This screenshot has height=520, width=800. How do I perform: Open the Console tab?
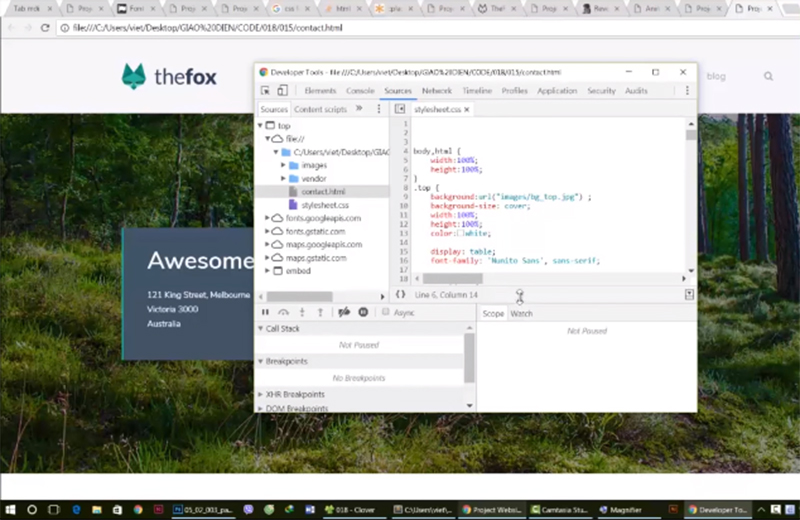tap(360, 91)
